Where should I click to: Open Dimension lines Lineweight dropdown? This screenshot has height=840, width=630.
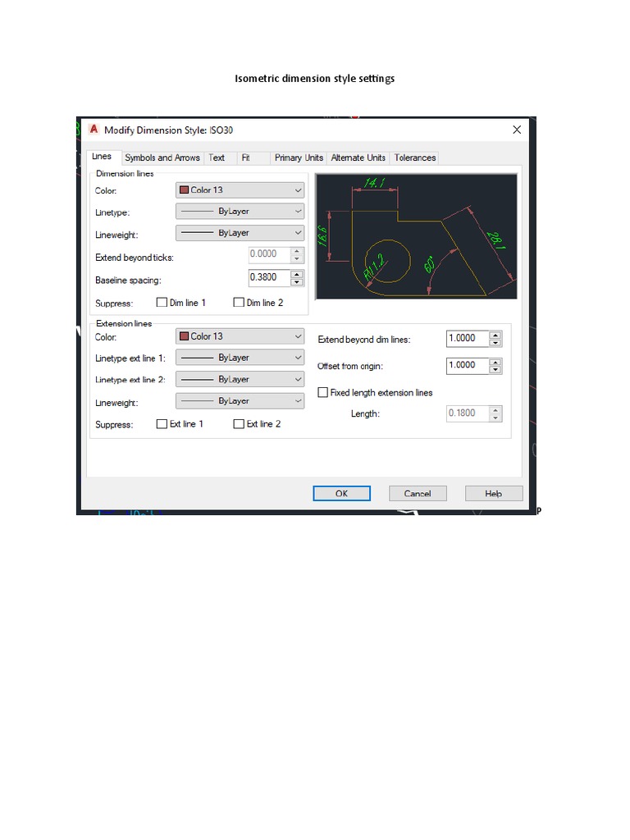240,233
